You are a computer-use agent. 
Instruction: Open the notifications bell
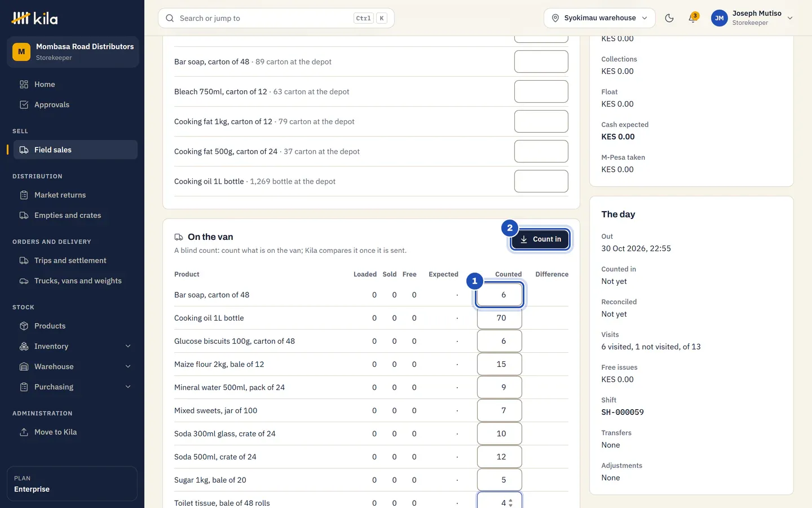coord(693,18)
